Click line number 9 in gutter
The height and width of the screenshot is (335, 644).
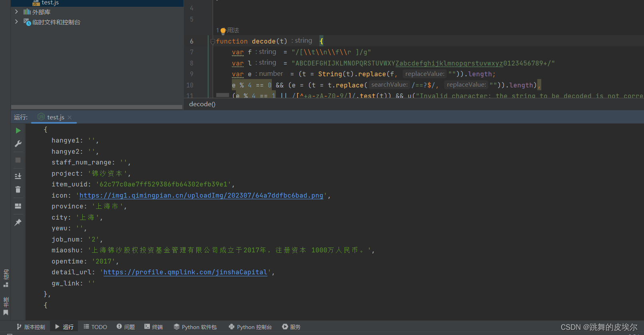(x=191, y=74)
